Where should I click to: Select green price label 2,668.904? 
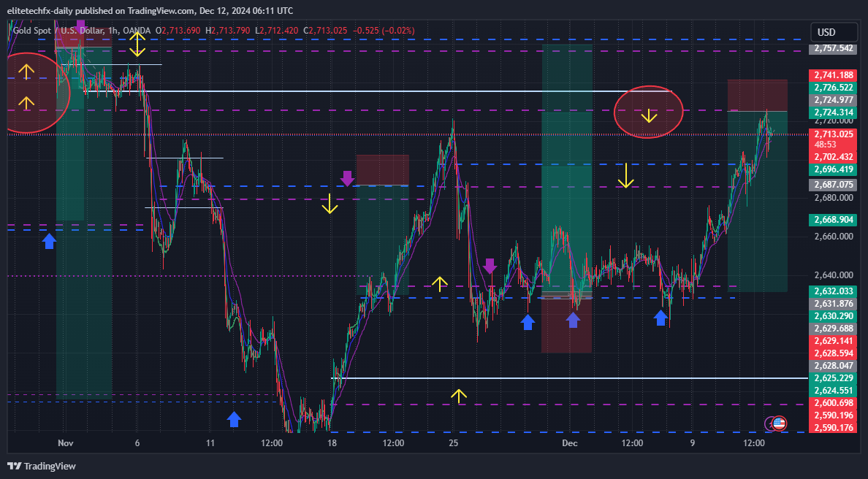pos(834,220)
